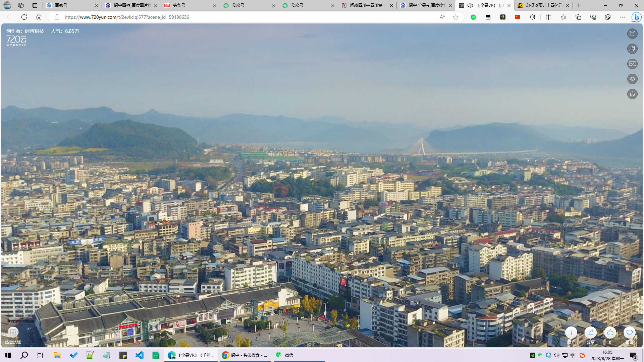Open the web capture screenshot tool
The width and height of the screenshot is (644, 362).
coord(608,17)
